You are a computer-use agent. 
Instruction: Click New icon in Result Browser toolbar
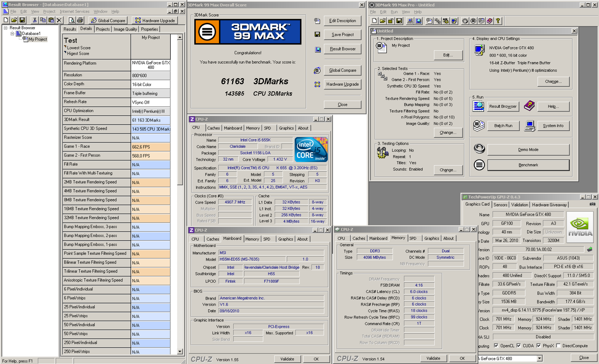[6, 20]
